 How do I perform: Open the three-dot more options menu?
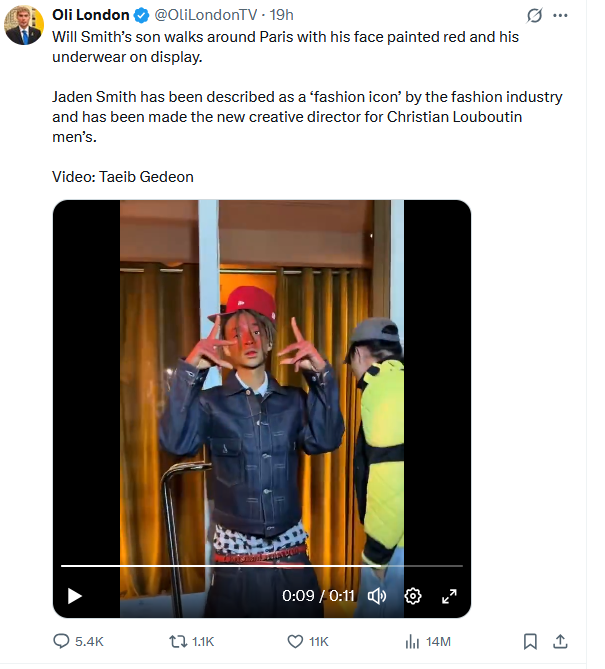point(561,16)
